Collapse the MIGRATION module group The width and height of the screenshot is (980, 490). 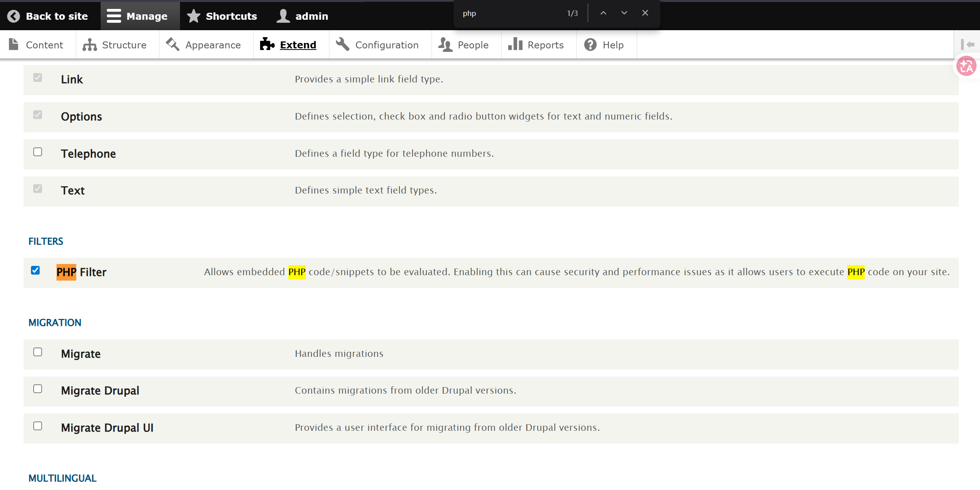55,323
